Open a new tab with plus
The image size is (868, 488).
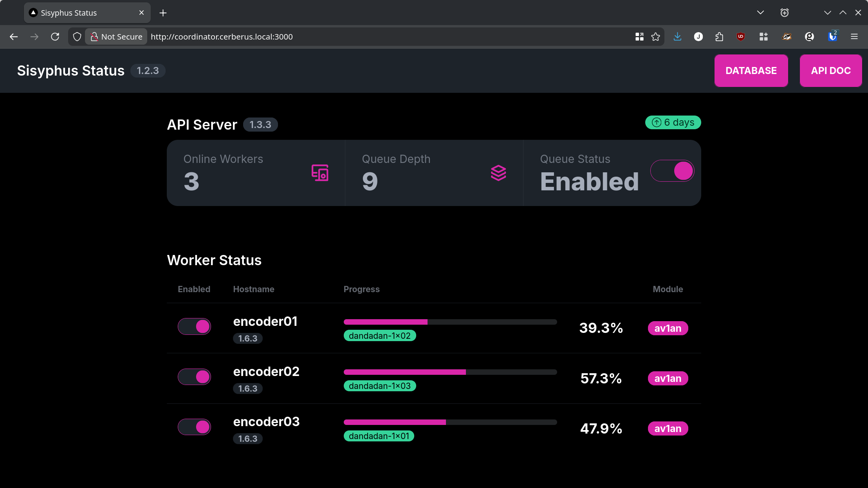pyautogui.click(x=163, y=13)
